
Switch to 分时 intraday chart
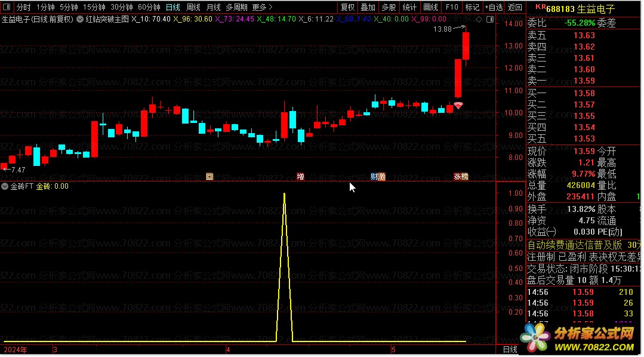click(23, 7)
